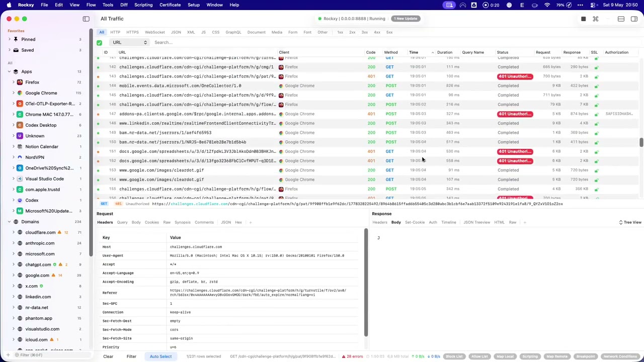
Task: Click the 1 New Update button
Action: click(406, 19)
